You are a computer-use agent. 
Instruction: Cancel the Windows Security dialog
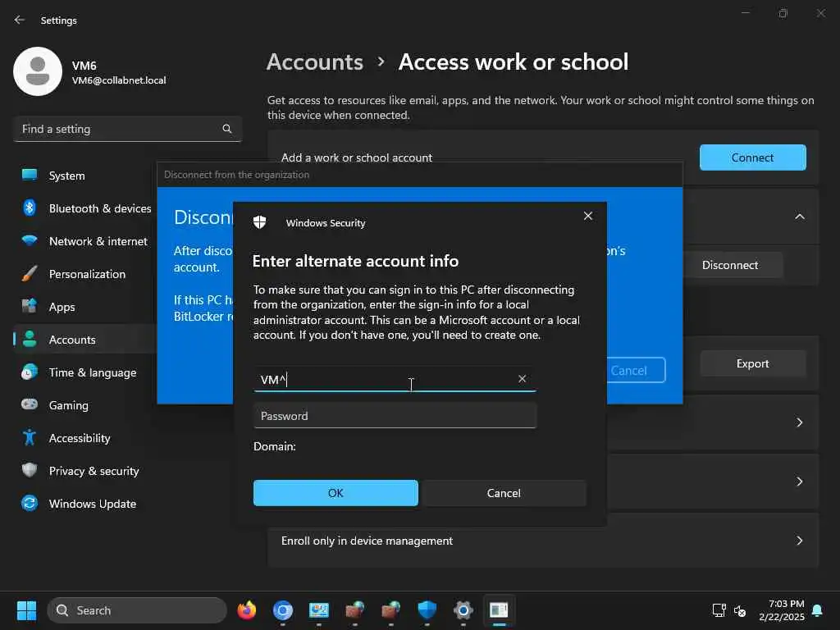tap(504, 493)
